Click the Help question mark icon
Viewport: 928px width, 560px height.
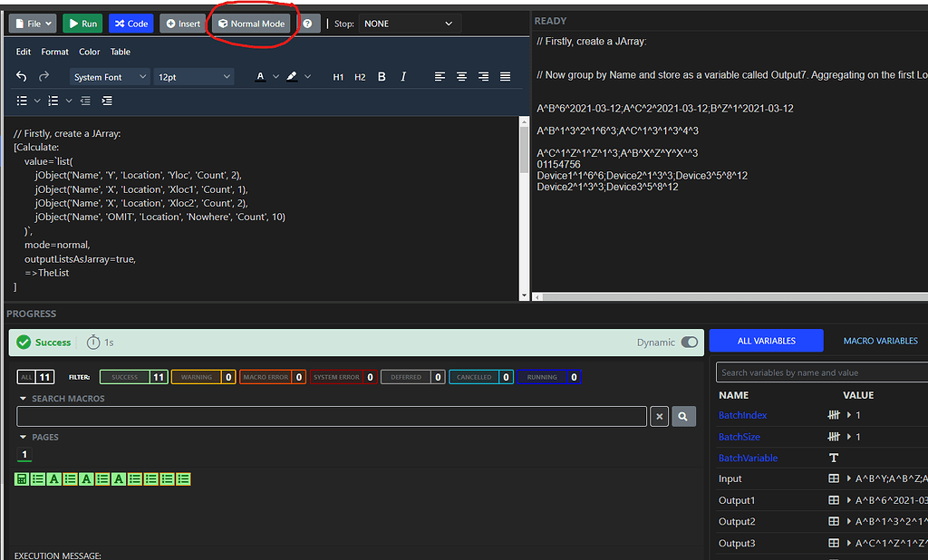tap(305, 23)
